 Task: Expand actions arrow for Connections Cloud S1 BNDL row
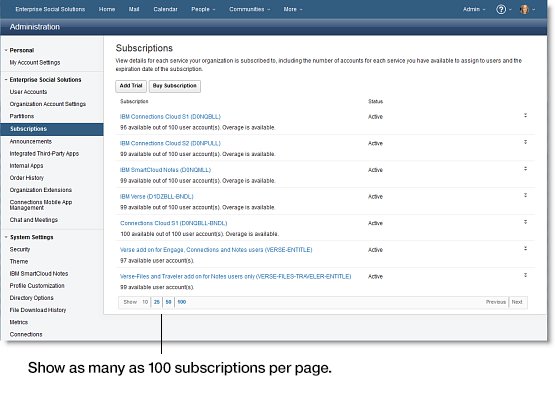point(526,222)
